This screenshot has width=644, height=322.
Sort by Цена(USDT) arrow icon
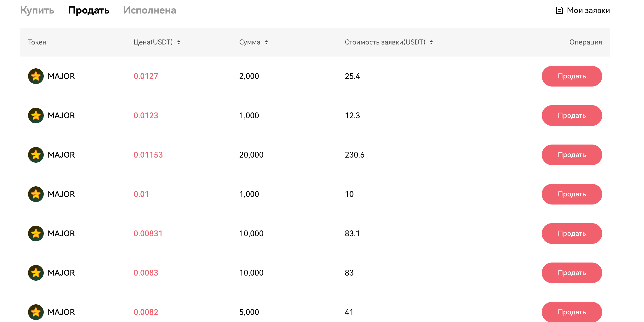[178, 42]
